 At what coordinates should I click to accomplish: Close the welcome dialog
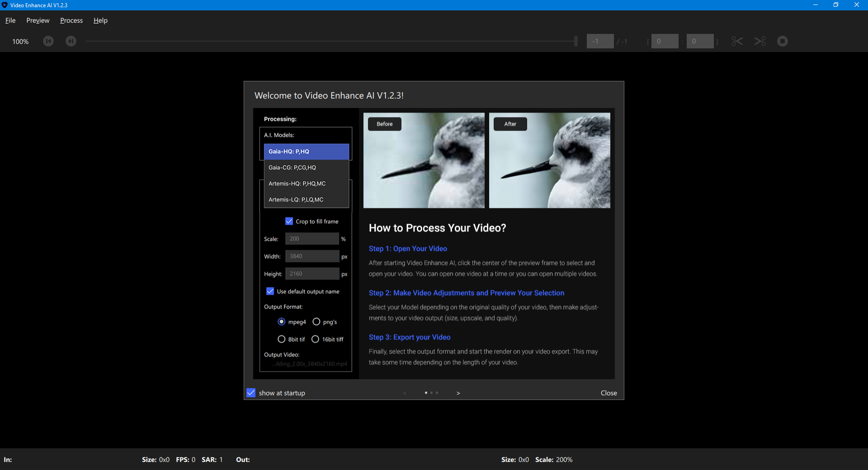[609, 393]
